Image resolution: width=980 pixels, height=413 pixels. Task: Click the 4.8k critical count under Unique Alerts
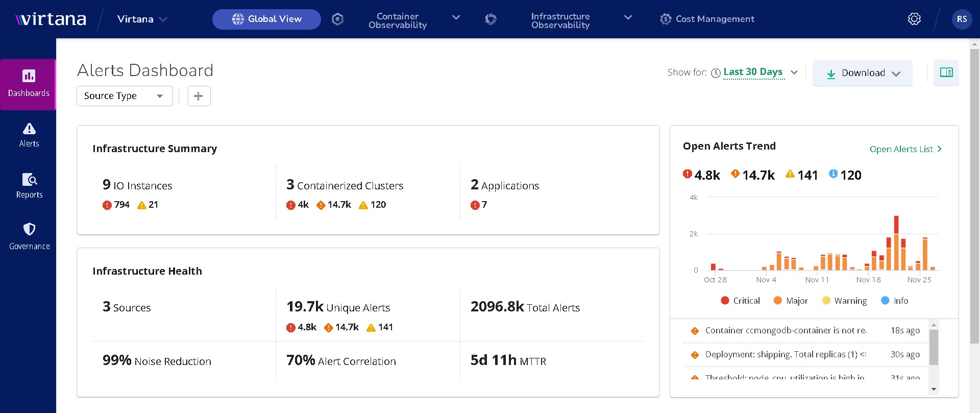[301, 327]
